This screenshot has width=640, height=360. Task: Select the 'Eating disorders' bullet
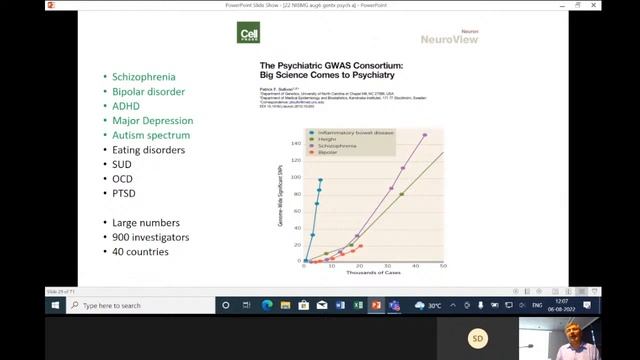(149, 150)
